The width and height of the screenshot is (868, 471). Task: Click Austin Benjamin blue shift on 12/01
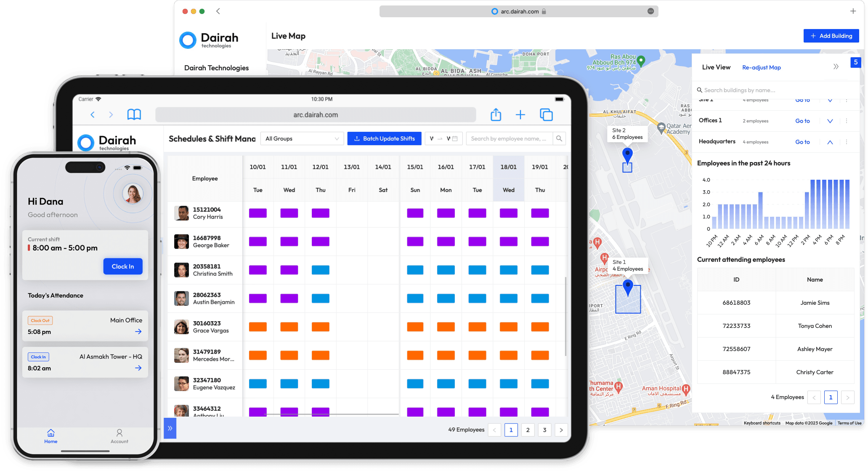coord(321,298)
